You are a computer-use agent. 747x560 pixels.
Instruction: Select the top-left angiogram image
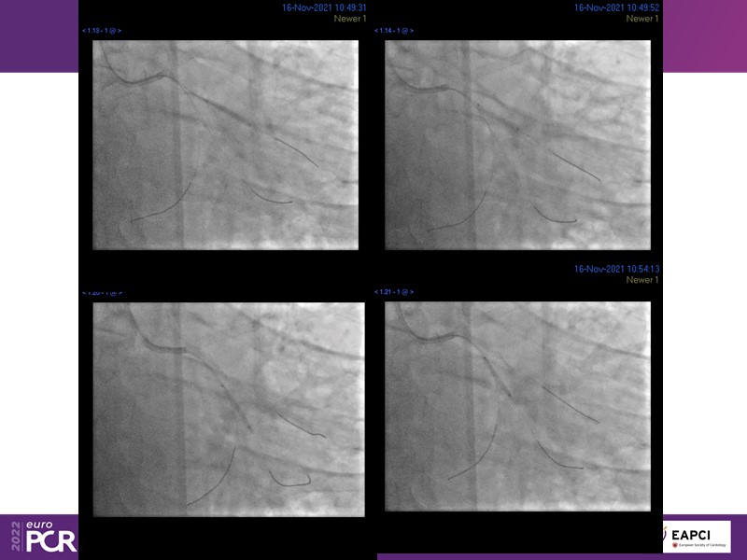pyautogui.click(x=226, y=145)
